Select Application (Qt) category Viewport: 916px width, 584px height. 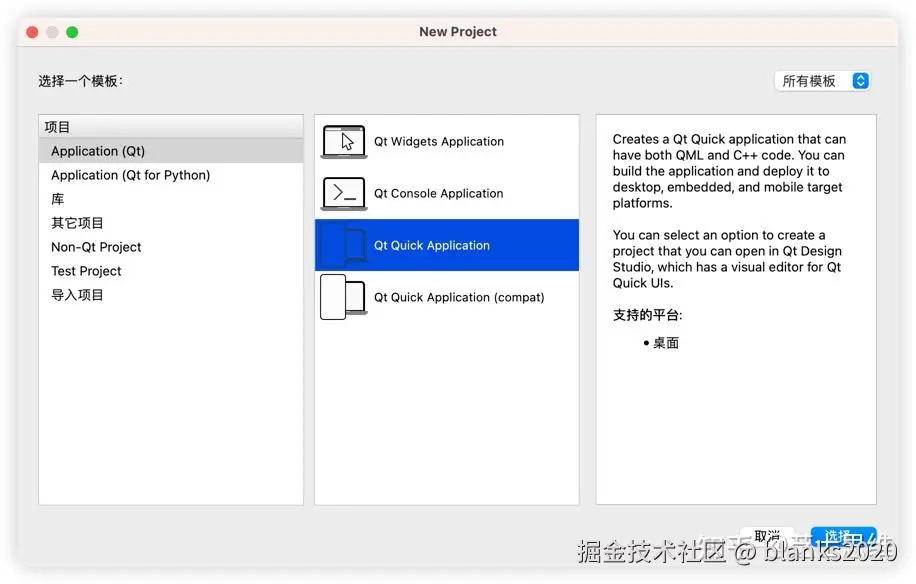[171, 151]
